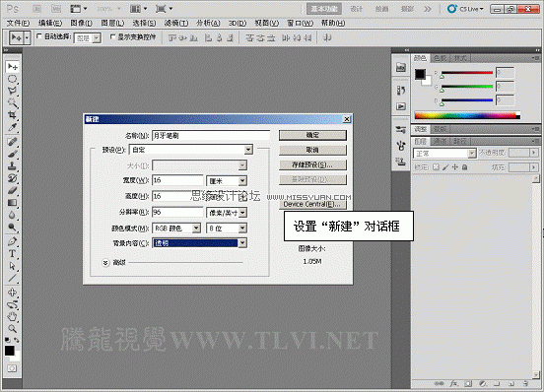The image size is (544, 392).
Task: Click the green G slider in Color panel
Action: pos(466,87)
